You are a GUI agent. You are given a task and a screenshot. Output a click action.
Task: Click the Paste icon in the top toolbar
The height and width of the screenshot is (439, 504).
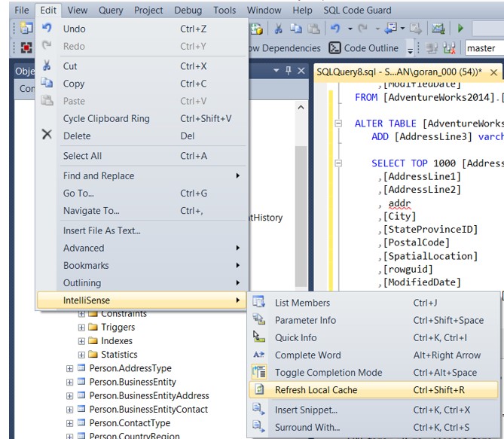(313, 29)
